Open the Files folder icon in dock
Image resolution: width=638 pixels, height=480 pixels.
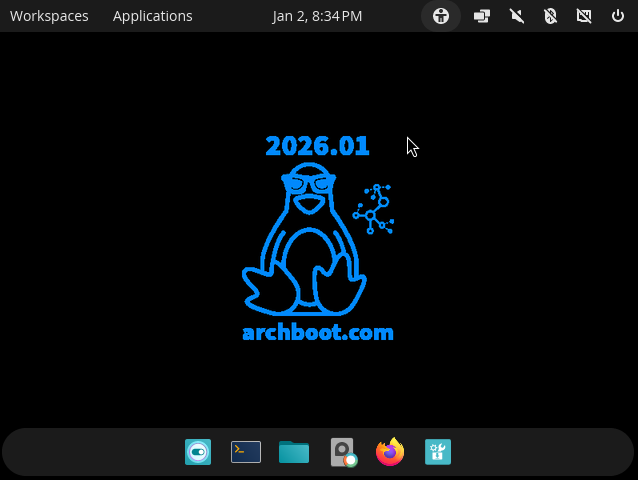coord(294,453)
